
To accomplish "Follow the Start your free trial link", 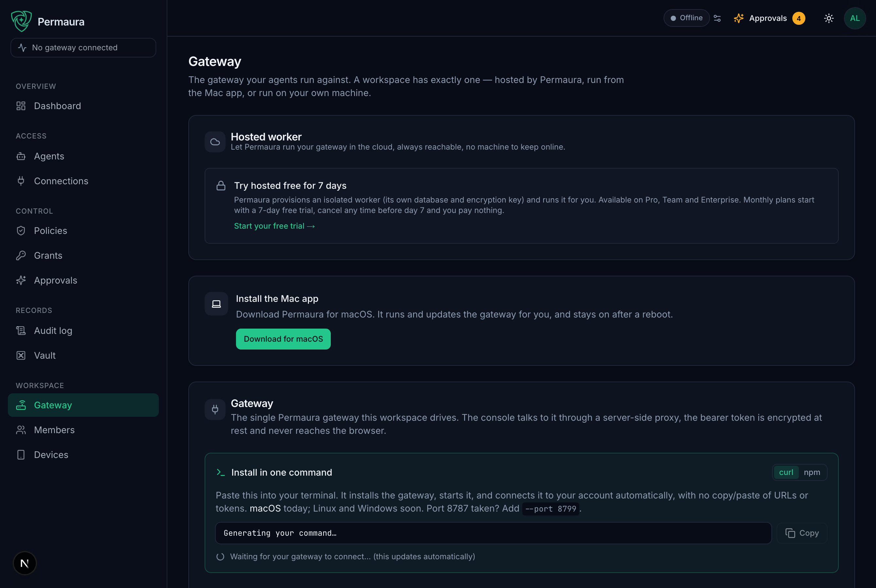I will click(x=274, y=226).
